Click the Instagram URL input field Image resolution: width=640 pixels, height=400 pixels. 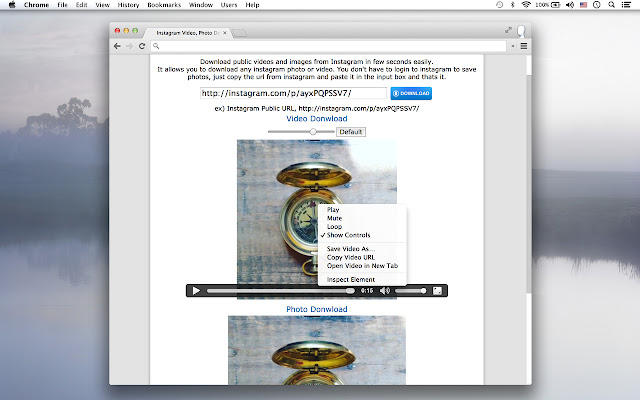(293, 93)
